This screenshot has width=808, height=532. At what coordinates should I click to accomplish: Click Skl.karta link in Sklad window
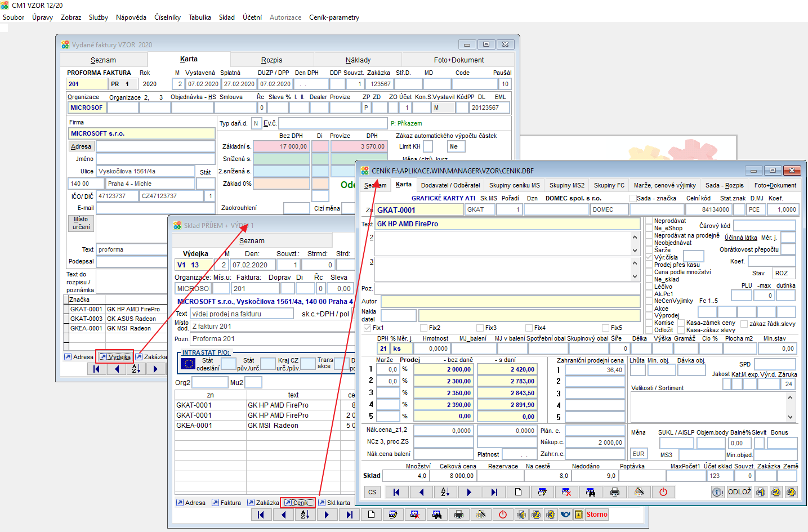334,503
